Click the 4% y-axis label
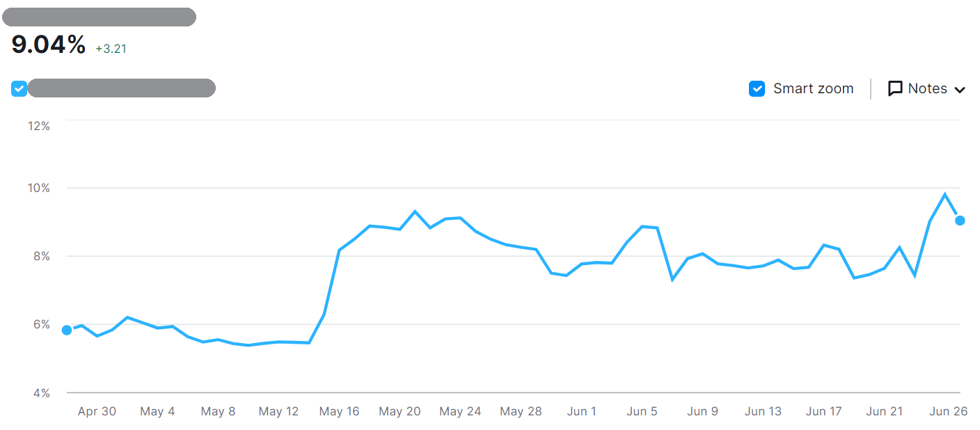Screen dimensions: 980x430 pyautogui.click(x=41, y=393)
